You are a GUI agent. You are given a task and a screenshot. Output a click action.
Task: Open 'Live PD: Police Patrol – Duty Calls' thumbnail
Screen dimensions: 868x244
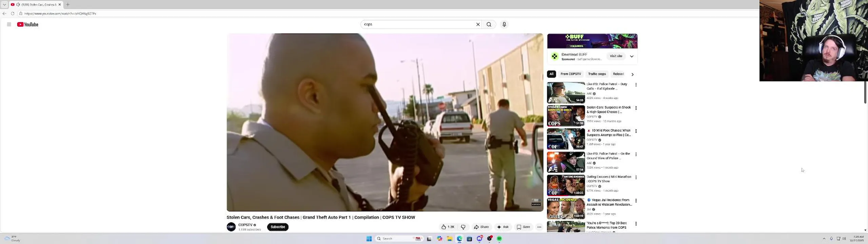coord(566,93)
